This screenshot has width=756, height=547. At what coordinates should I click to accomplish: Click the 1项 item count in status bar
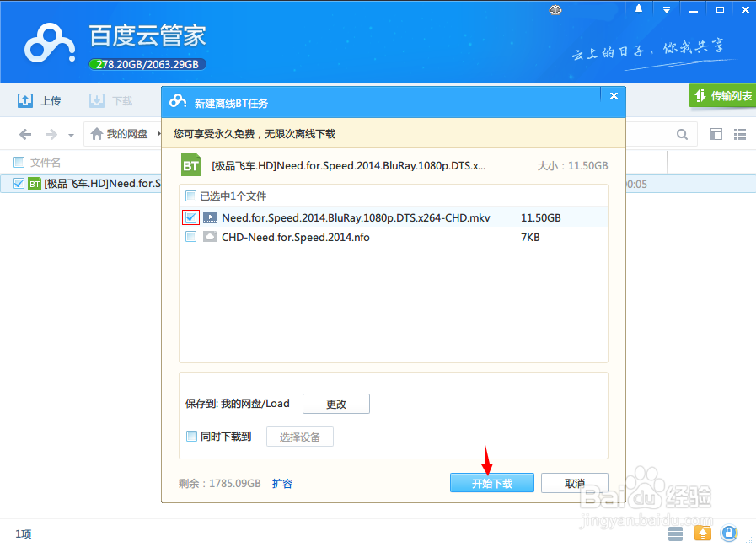(24, 534)
